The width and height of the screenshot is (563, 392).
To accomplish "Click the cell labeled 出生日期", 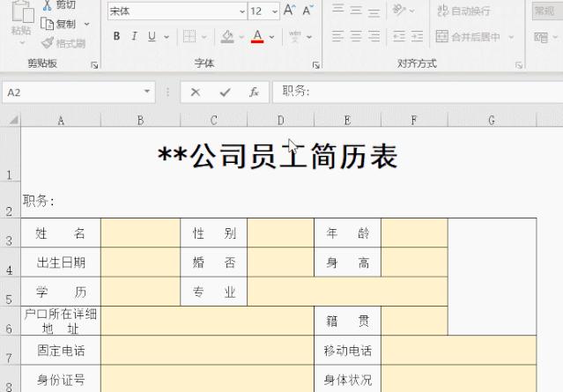I will pyautogui.click(x=61, y=262).
